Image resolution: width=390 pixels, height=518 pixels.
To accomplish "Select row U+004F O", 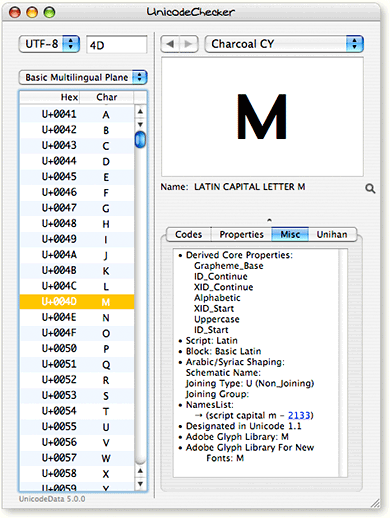I will coord(77,333).
